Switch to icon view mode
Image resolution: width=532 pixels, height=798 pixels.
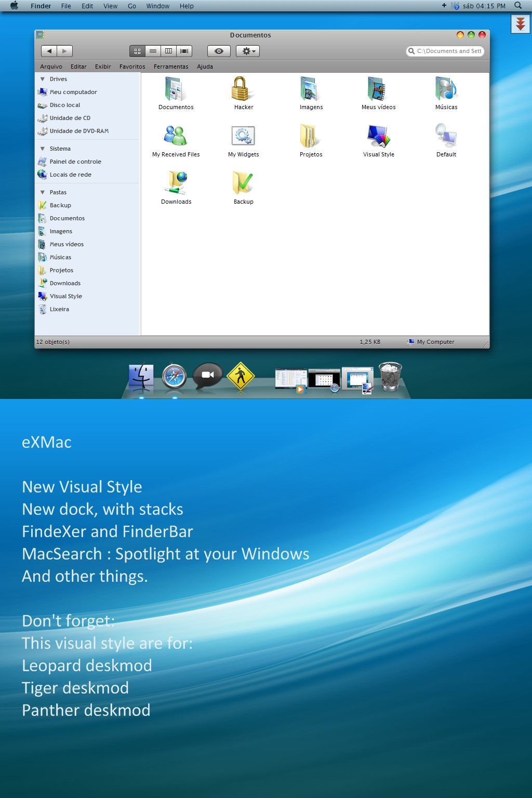tap(137, 51)
